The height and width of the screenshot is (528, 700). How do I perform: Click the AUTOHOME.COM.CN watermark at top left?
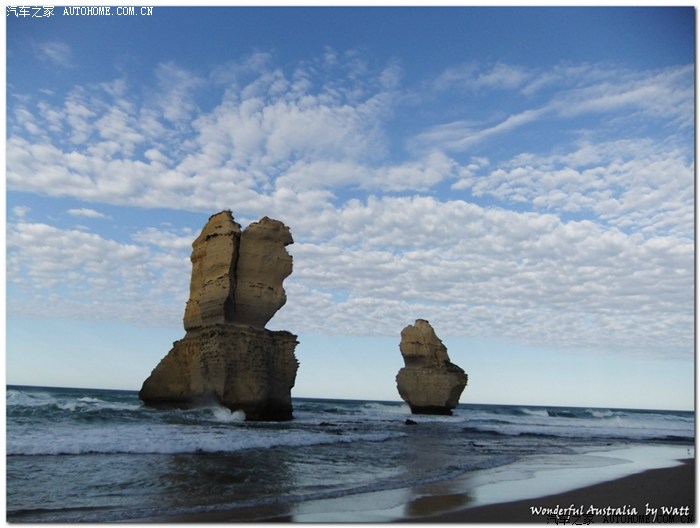click(x=108, y=12)
